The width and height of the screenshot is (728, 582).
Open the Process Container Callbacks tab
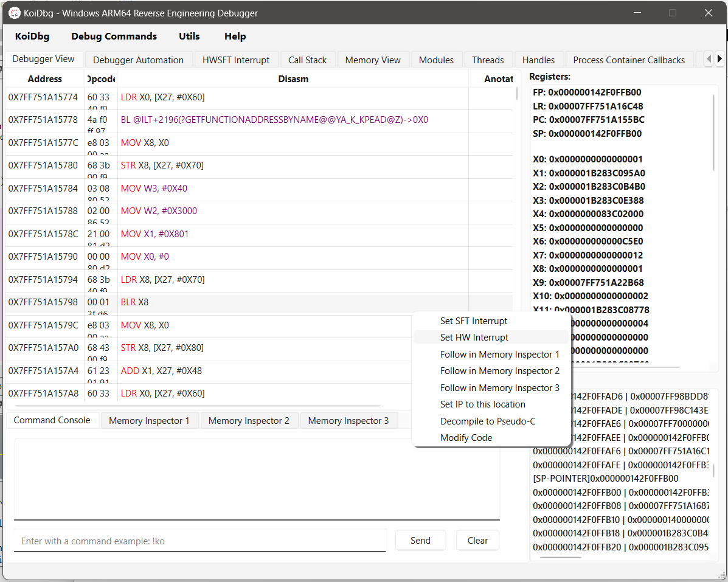coord(629,60)
